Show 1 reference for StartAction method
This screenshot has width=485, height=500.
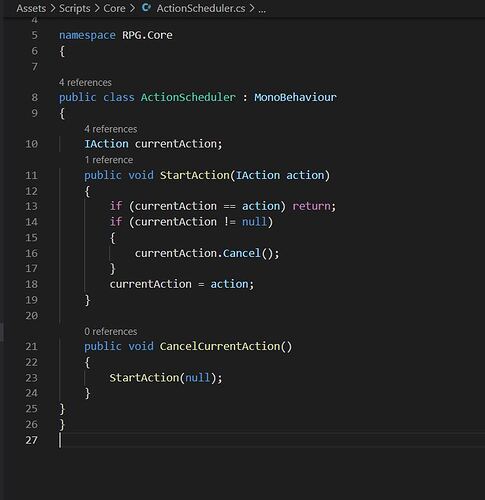pyautogui.click(x=108, y=160)
